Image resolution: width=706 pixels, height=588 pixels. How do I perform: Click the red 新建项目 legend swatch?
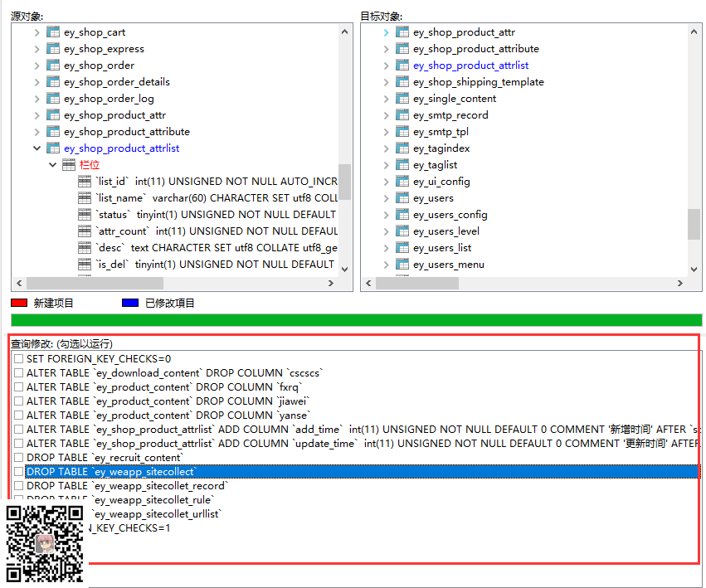[x=19, y=304]
